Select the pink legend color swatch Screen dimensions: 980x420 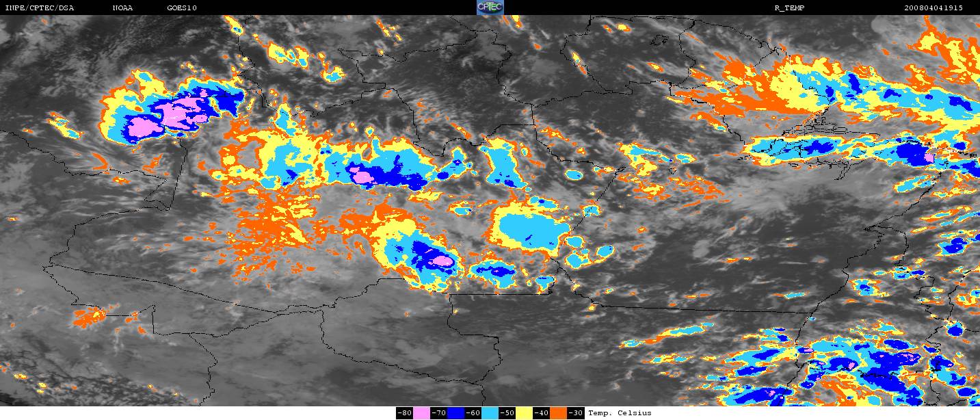(421, 413)
